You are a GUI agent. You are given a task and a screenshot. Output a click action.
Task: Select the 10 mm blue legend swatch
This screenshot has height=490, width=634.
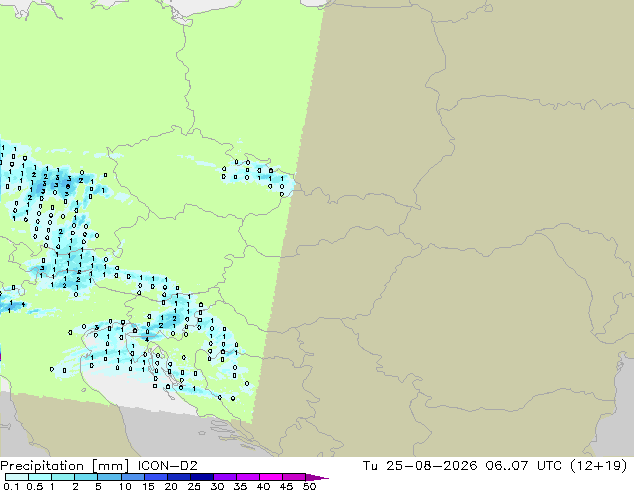pos(132,477)
